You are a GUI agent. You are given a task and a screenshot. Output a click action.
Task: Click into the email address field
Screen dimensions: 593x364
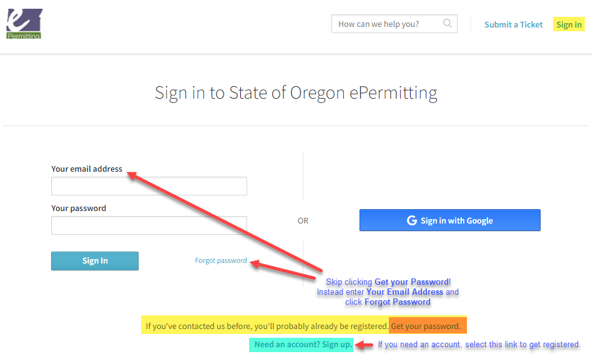pos(149,186)
